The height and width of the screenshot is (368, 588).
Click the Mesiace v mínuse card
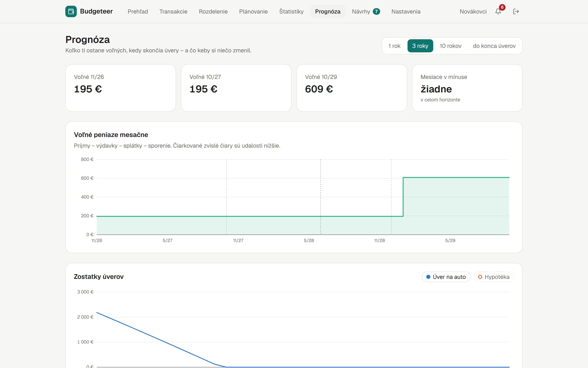point(467,88)
